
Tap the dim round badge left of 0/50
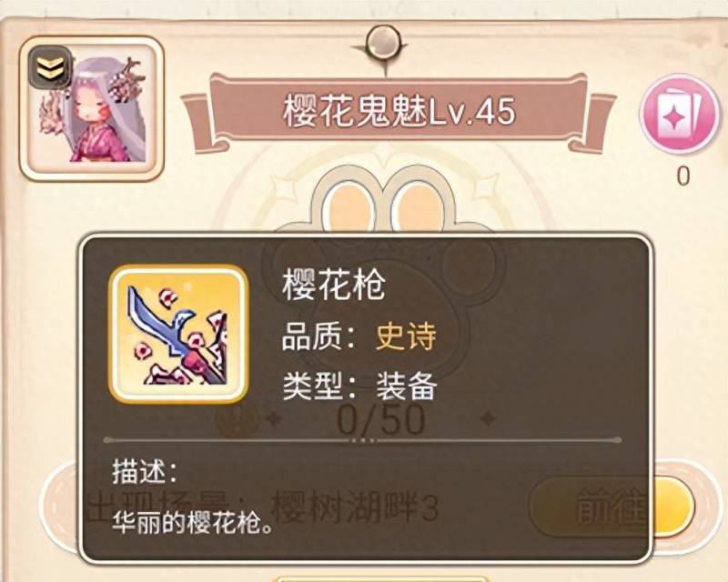(x=237, y=418)
